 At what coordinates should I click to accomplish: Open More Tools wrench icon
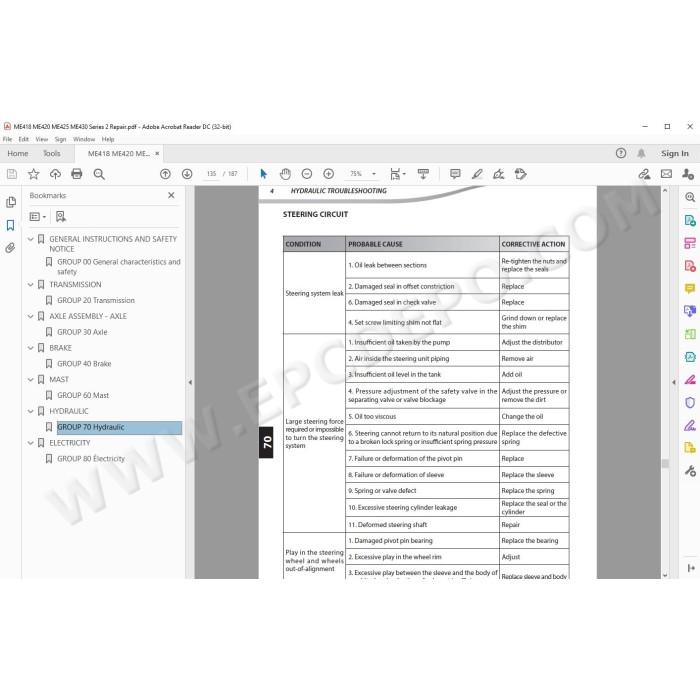[x=690, y=471]
